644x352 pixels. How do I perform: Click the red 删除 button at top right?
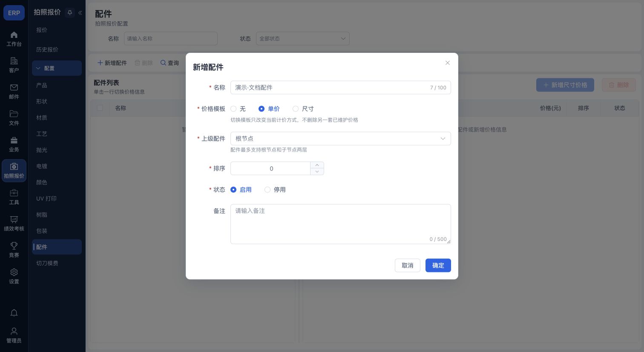[619, 85]
